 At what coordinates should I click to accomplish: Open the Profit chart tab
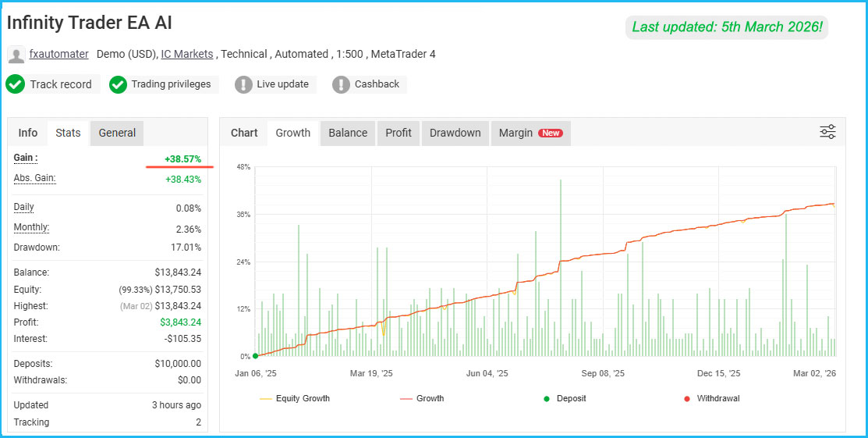pyautogui.click(x=399, y=133)
